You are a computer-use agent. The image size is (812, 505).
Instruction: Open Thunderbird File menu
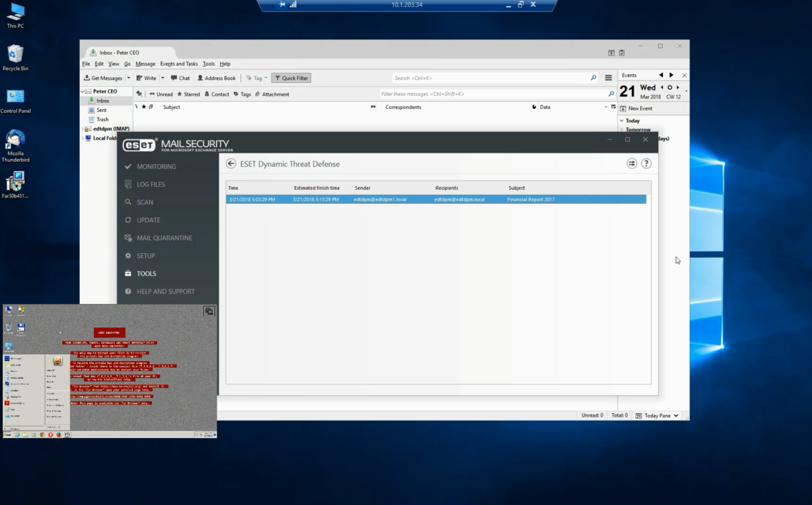pyautogui.click(x=86, y=63)
